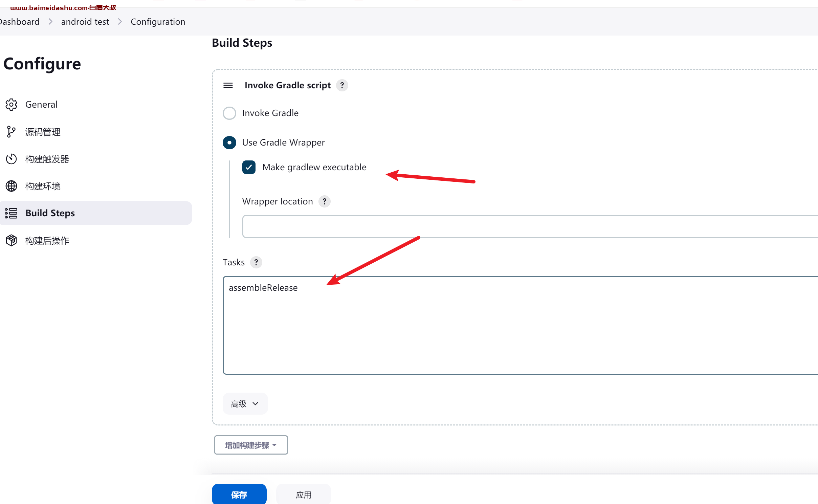Click the Make gradlew executable label
The image size is (818, 504).
[314, 167]
